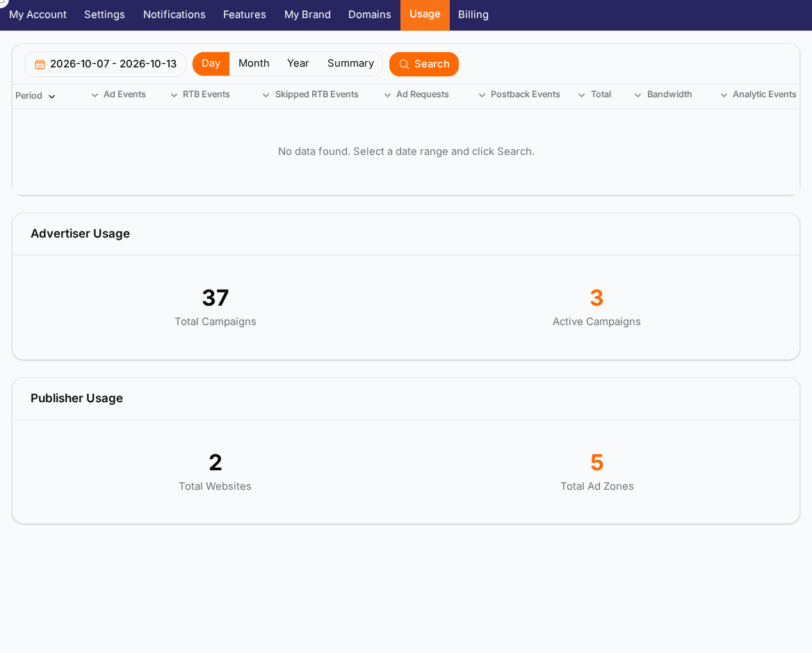Open the My Account tab
The width and height of the screenshot is (812, 653).
click(x=38, y=15)
